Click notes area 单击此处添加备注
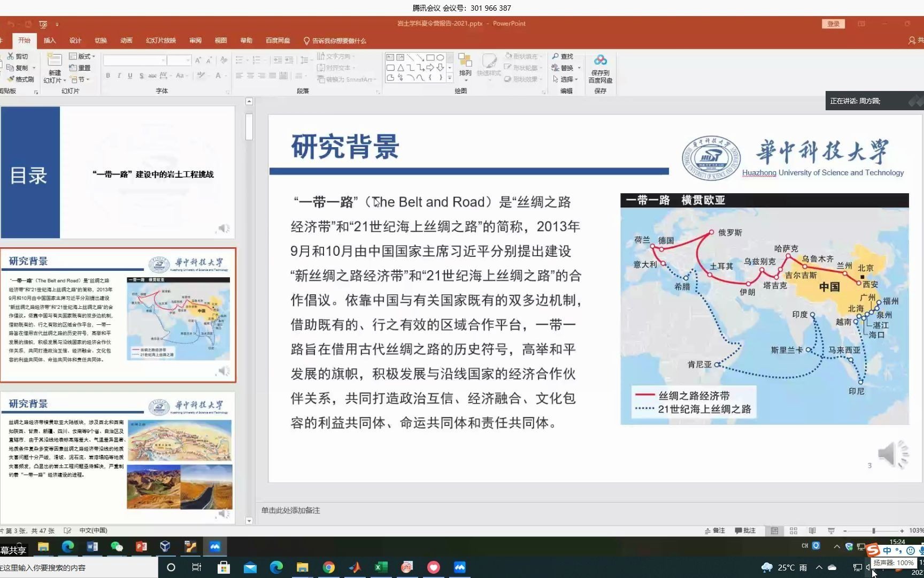Screen dimensions: 924x578 290,511
